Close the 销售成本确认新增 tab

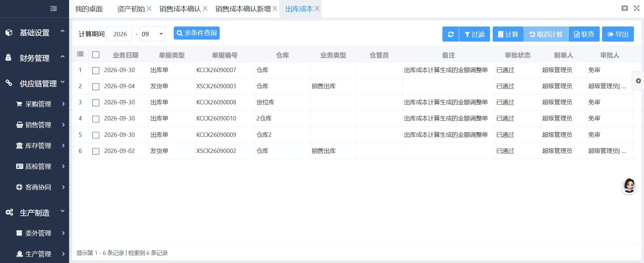275,9
